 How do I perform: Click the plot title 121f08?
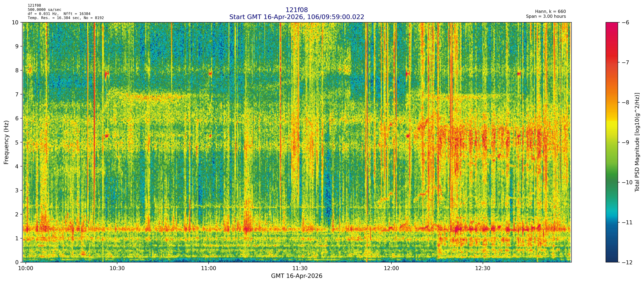coord(297,10)
